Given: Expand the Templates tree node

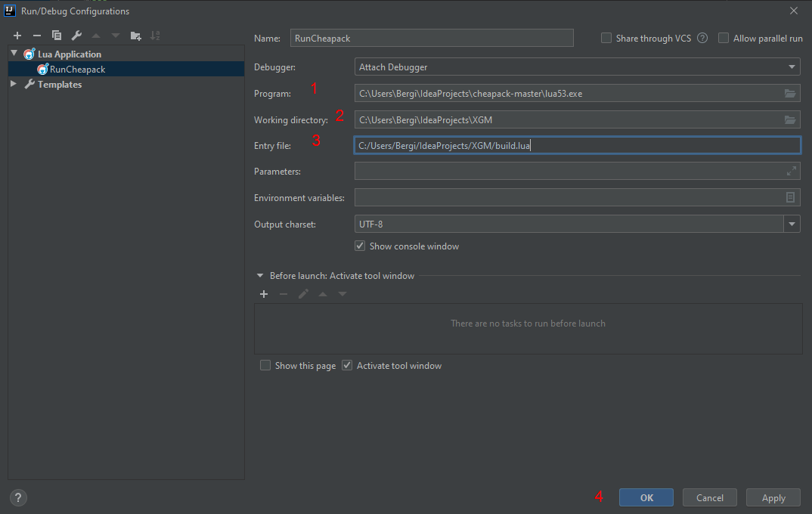Looking at the screenshot, I should [14, 84].
